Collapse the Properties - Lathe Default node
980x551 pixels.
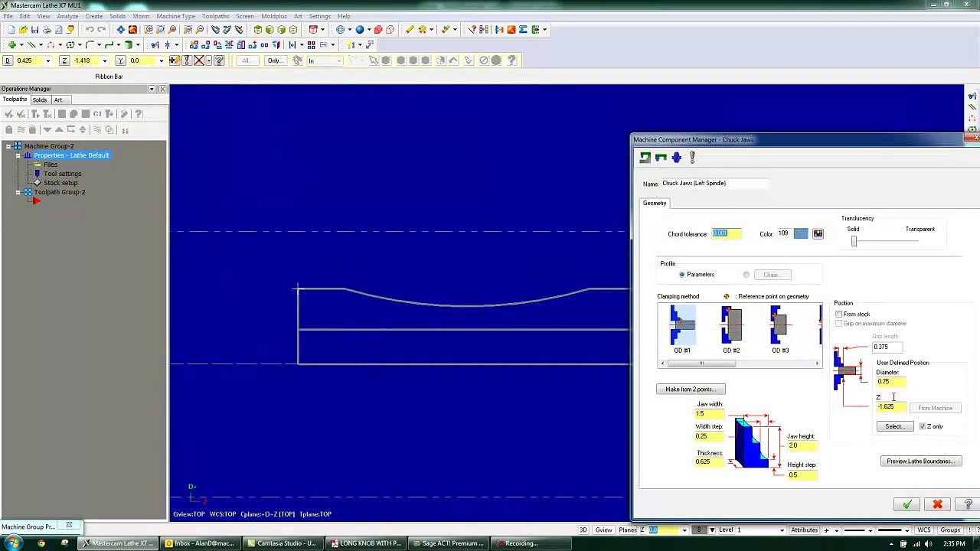coord(18,155)
